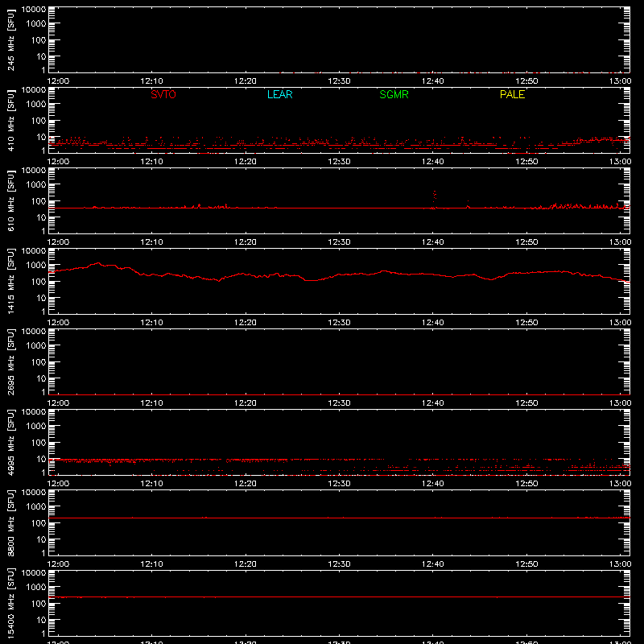Viewport: 644px width, 644px height.
Task: Click the 12:50 time label under 2695 MHz panel
Action: [526, 403]
